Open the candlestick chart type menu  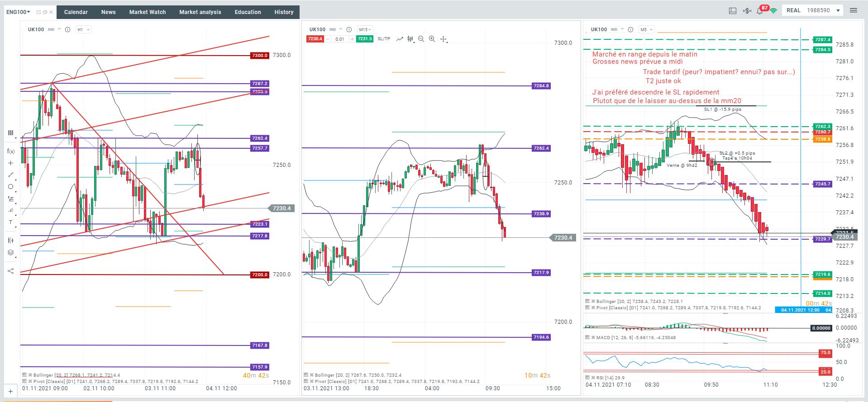coord(410,39)
